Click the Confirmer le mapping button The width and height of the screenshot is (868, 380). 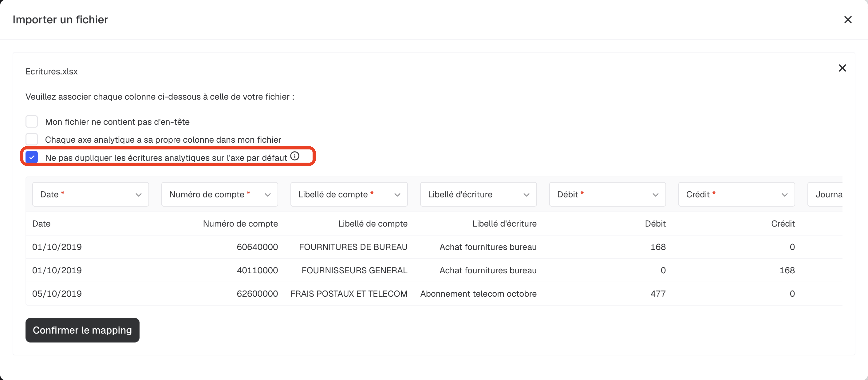83,330
